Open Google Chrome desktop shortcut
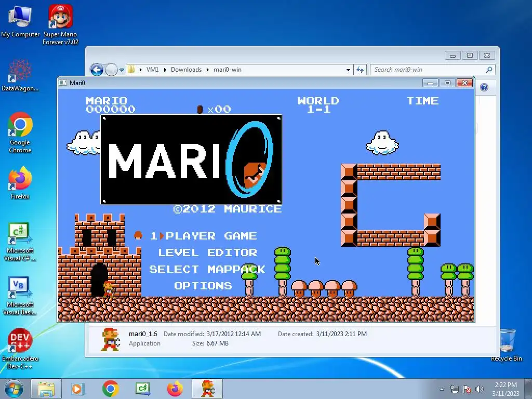Viewport: 532px width, 399px height. [20, 132]
